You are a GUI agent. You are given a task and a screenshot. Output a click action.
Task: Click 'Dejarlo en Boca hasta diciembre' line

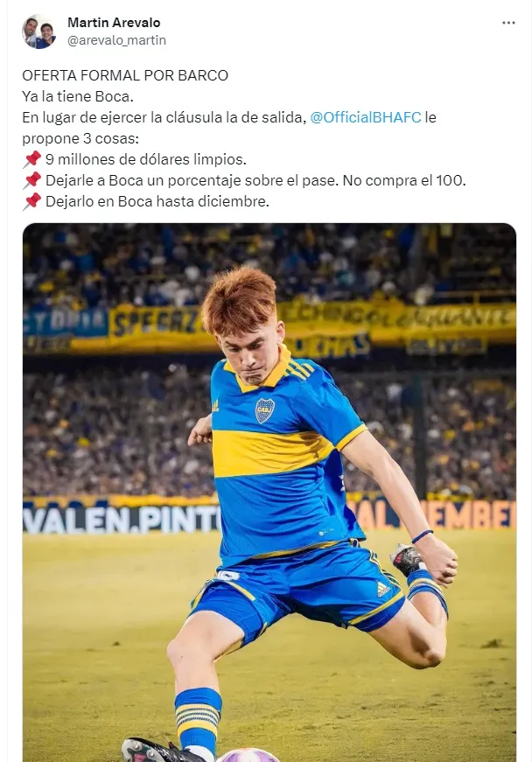pos(157,201)
